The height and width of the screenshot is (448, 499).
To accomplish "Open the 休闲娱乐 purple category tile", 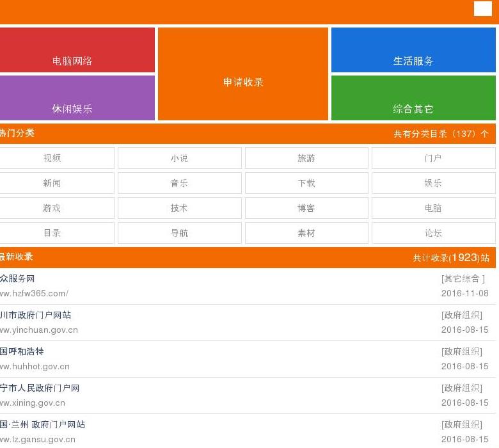I will tap(77, 98).
